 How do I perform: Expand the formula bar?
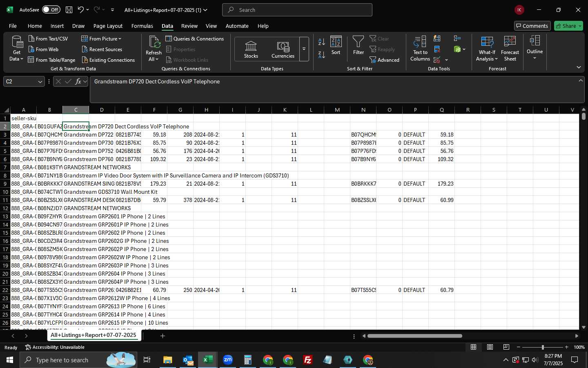pos(581,81)
